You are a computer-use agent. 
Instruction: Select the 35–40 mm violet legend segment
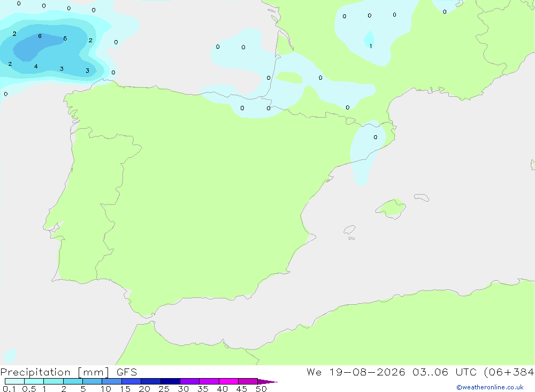click(209, 381)
